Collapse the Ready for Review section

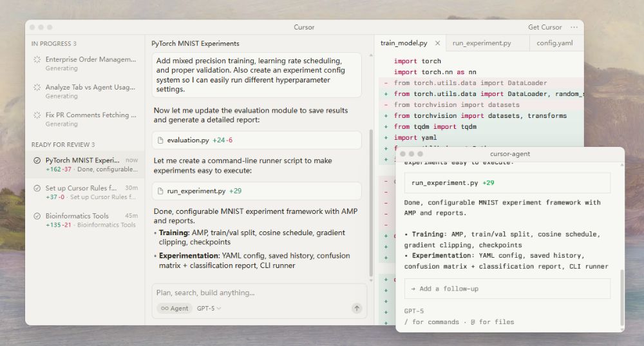62,144
